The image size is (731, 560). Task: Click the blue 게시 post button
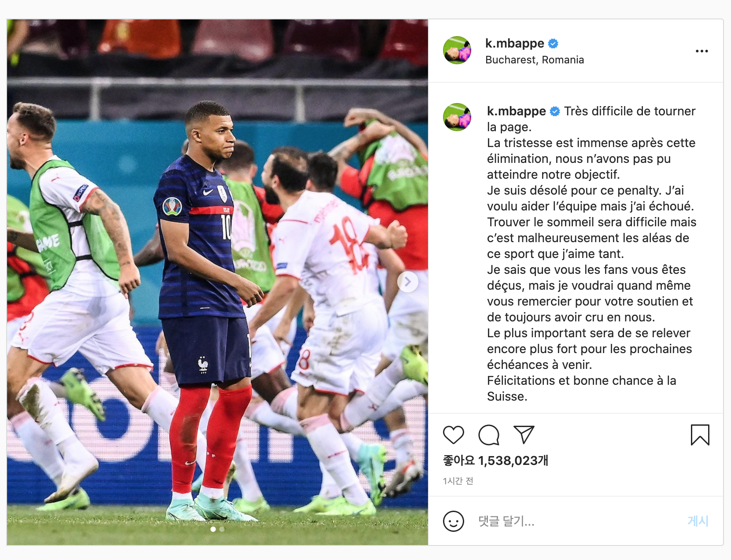(698, 521)
